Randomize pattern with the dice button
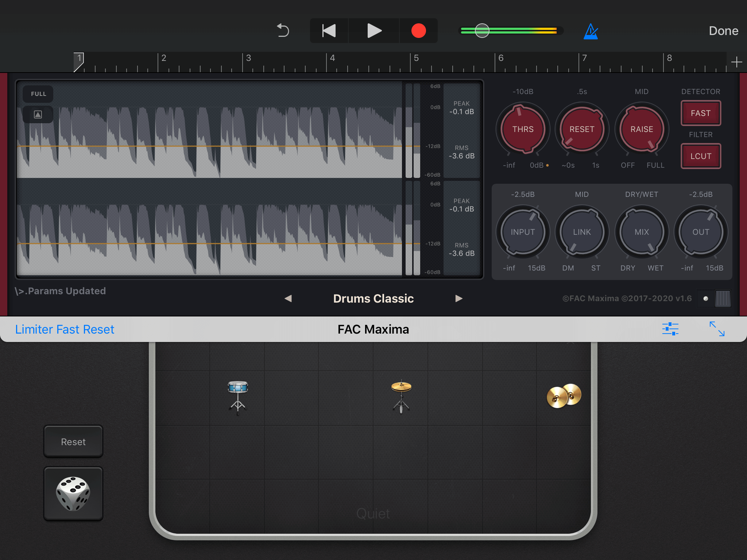Screen dimensions: 747x560 (x=73, y=494)
